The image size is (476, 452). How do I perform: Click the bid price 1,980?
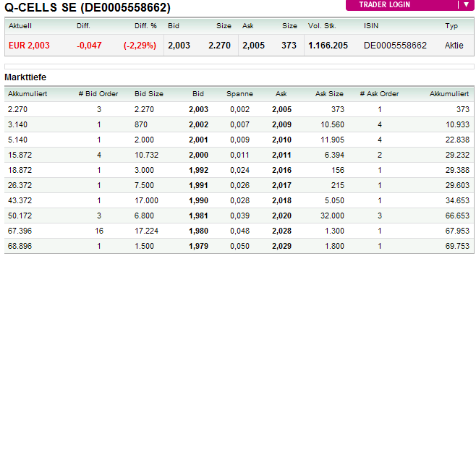click(198, 231)
